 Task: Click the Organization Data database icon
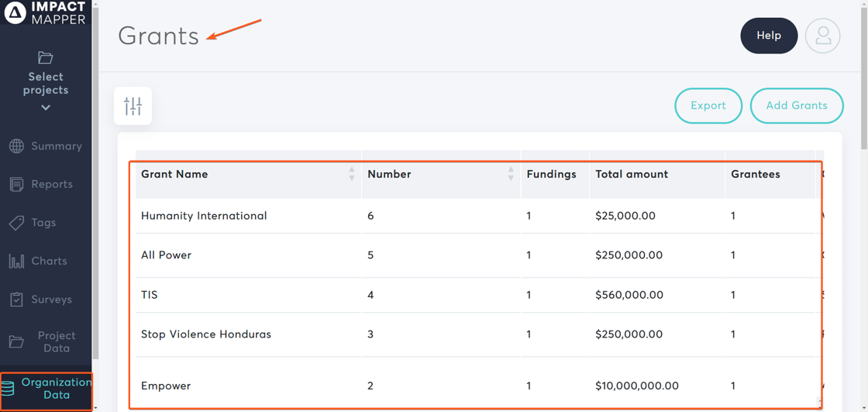tap(8, 389)
